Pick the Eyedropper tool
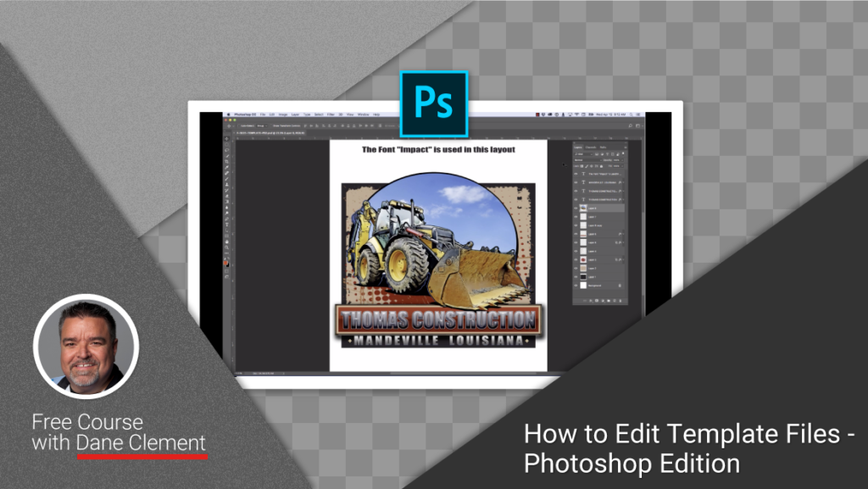The width and height of the screenshot is (868, 489). pyautogui.click(x=227, y=166)
